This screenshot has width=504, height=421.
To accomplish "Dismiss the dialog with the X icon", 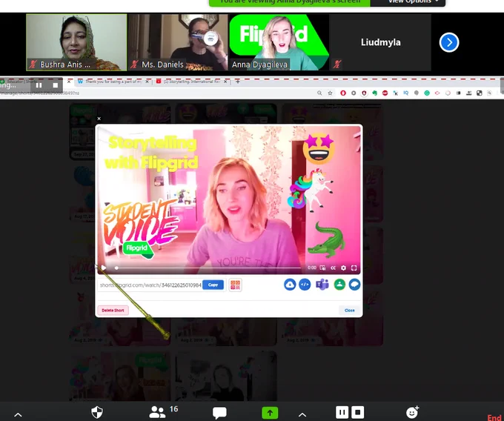I will pos(99,119).
